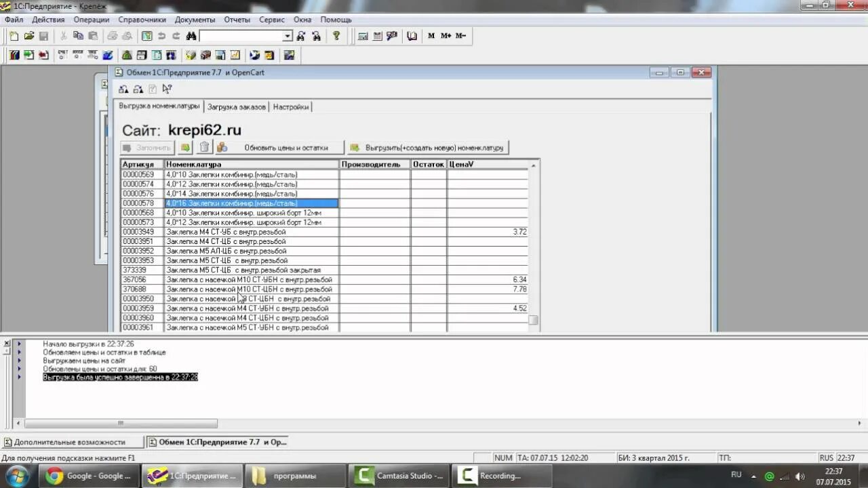
Task: Click the Остаток column header
Action: click(x=429, y=165)
